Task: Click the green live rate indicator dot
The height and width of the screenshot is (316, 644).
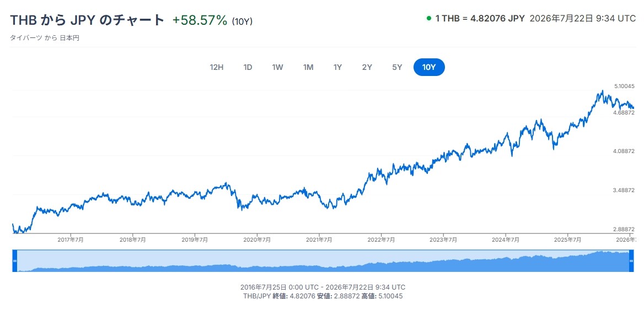Action: tap(429, 18)
